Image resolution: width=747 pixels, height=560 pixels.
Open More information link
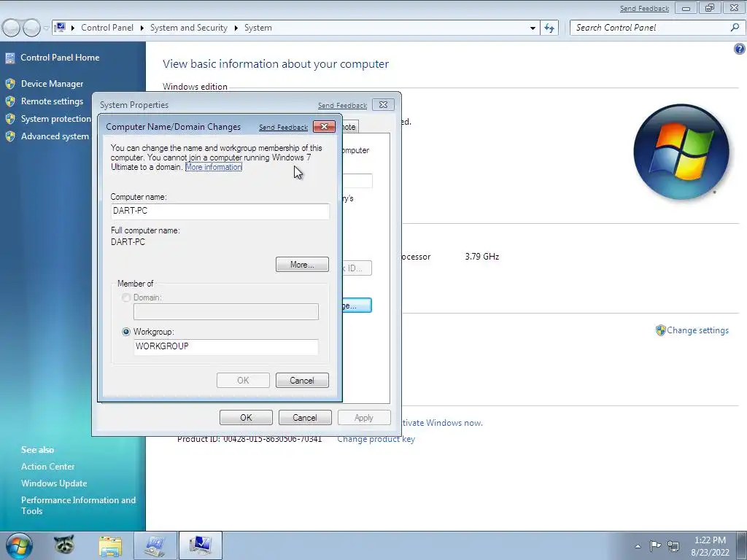214,167
